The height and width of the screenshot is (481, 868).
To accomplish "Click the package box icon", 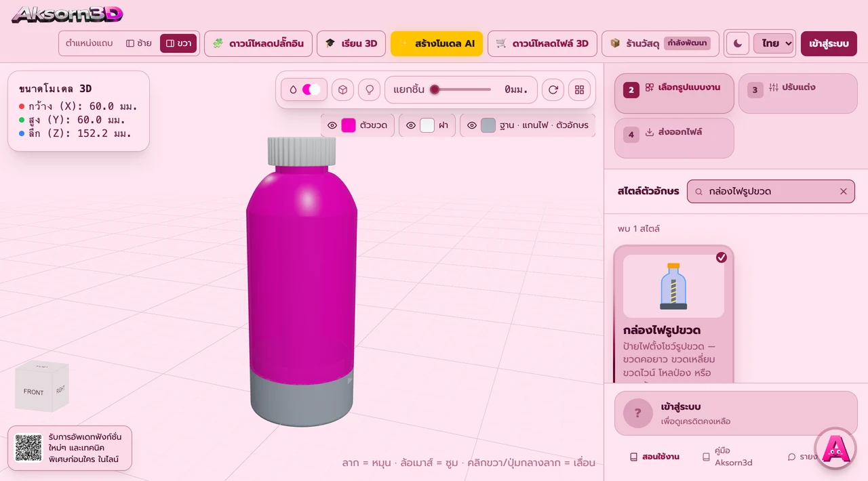I will pos(615,43).
